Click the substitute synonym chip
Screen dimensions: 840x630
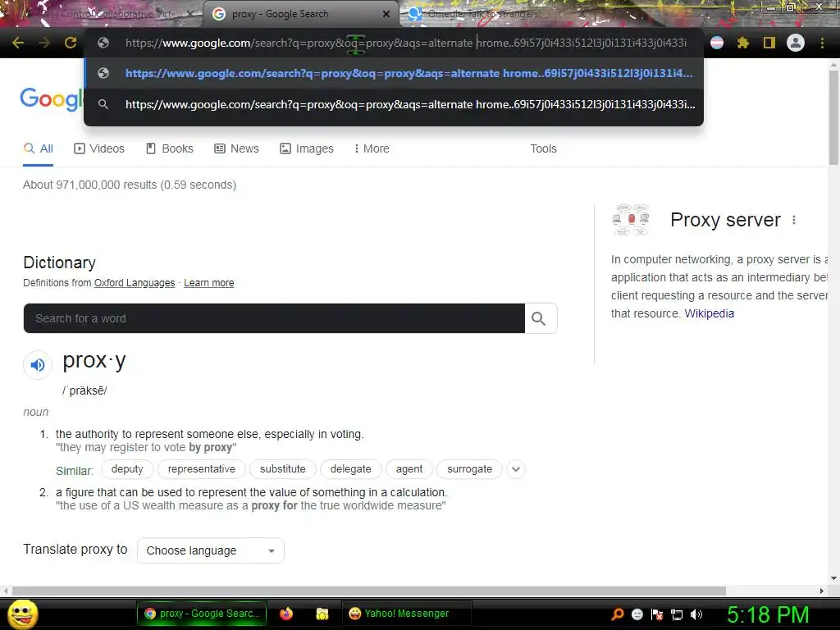283,469
